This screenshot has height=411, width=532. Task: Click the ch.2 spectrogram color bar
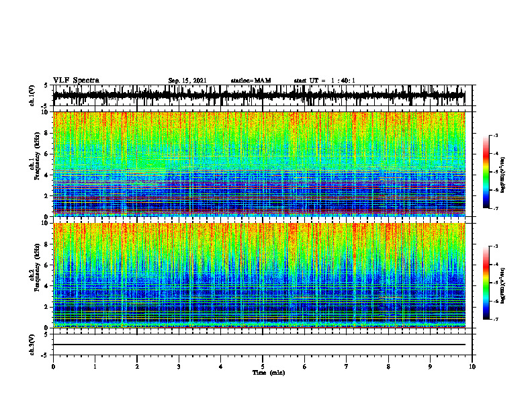coord(486,283)
